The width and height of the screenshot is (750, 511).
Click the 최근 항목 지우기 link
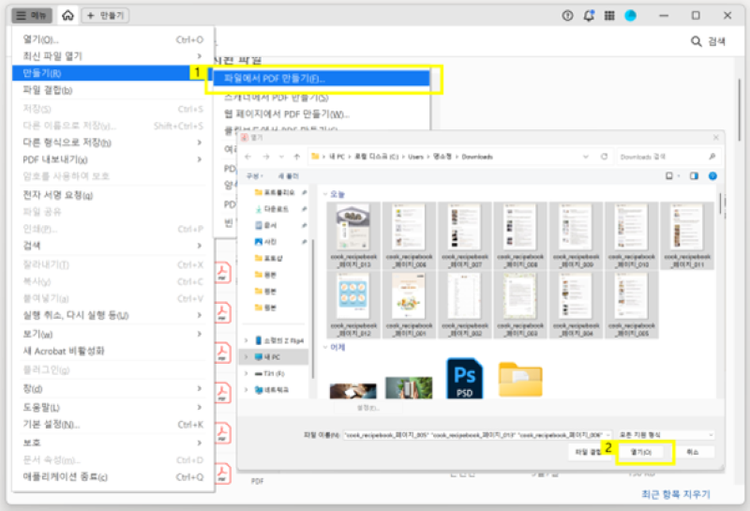(x=675, y=494)
